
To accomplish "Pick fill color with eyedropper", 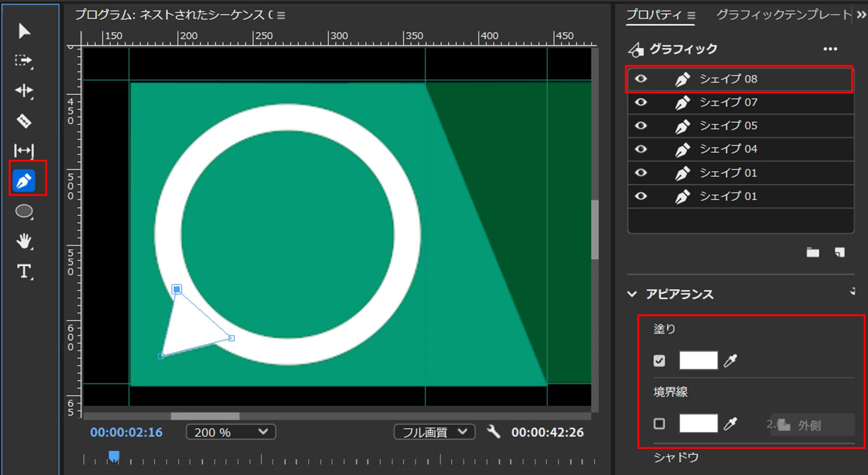I will click(x=730, y=360).
